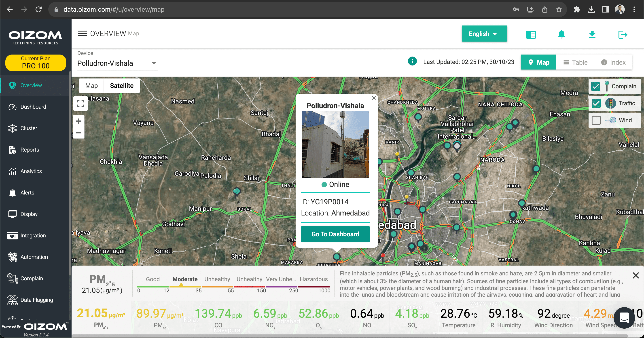Switch to the Table view tab
This screenshot has width=644, height=338.
pyautogui.click(x=575, y=62)
